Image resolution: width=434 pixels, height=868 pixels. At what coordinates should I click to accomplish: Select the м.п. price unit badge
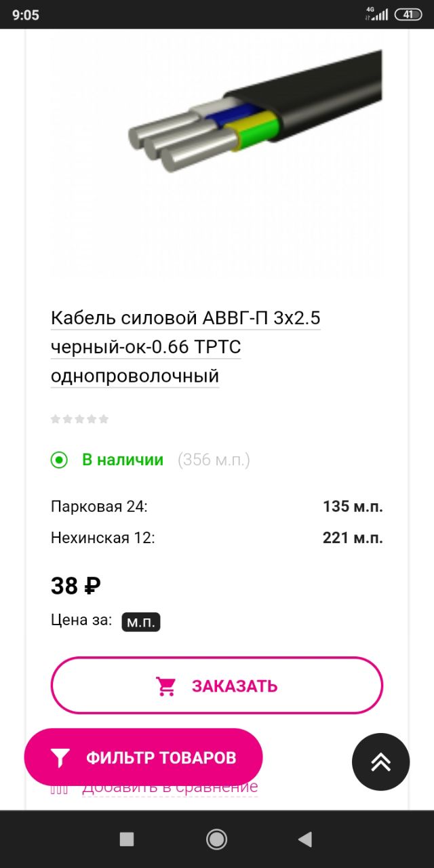pyautogui.click(x=141, y=622)
